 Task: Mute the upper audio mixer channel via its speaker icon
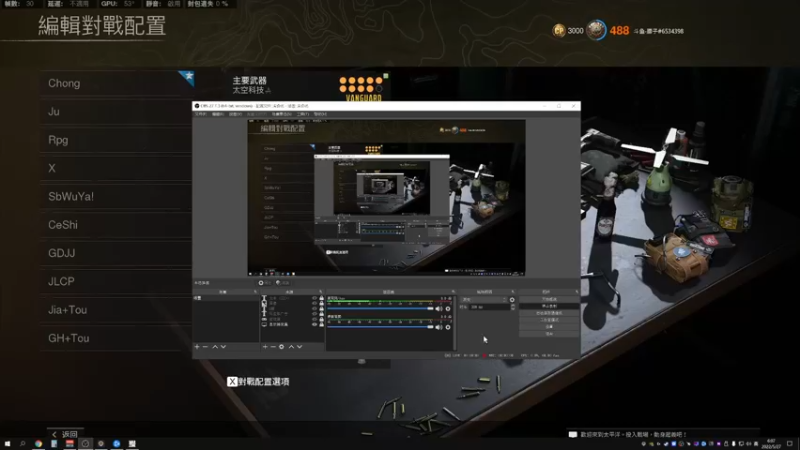439,308
